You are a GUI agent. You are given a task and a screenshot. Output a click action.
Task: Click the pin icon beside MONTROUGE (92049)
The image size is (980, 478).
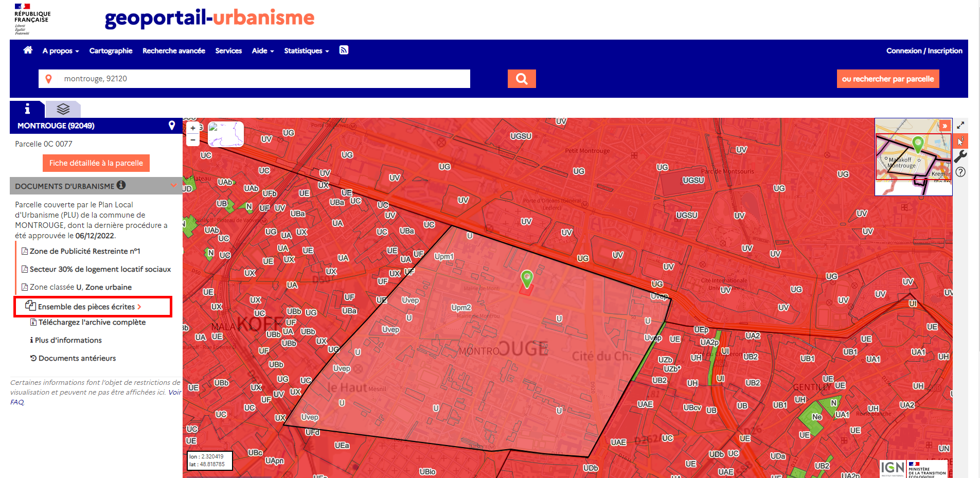[x=172, y=125]
